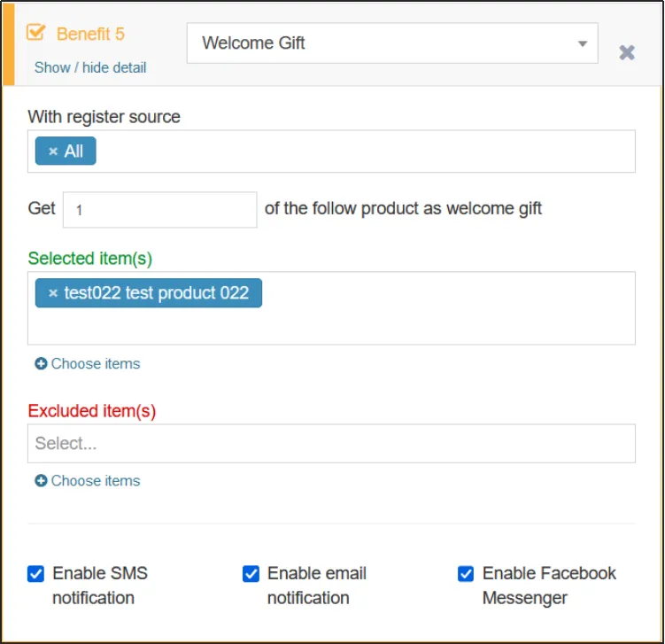Focus the gift quantity input field
This screenshot has width=665, height=644.
pos(160,210)
